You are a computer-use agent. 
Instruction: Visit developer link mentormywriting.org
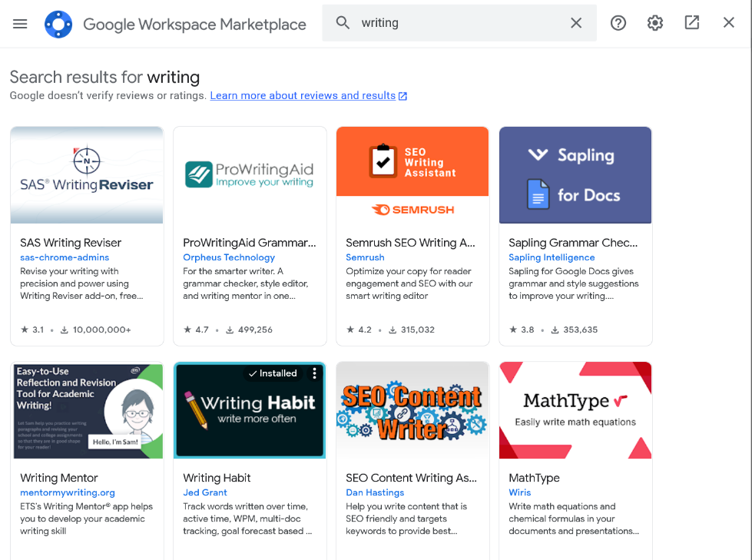pyautogui.click(x=68, y=492)
